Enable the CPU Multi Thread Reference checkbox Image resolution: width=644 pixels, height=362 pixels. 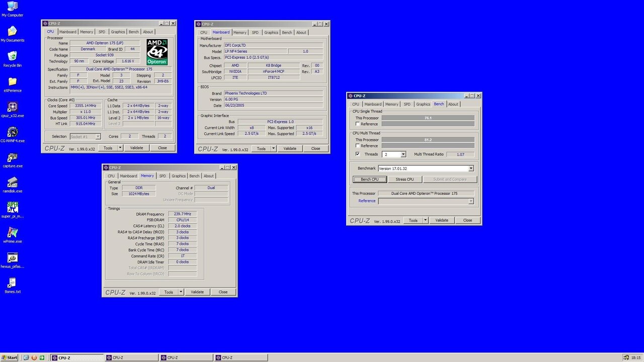pos(358,146)
